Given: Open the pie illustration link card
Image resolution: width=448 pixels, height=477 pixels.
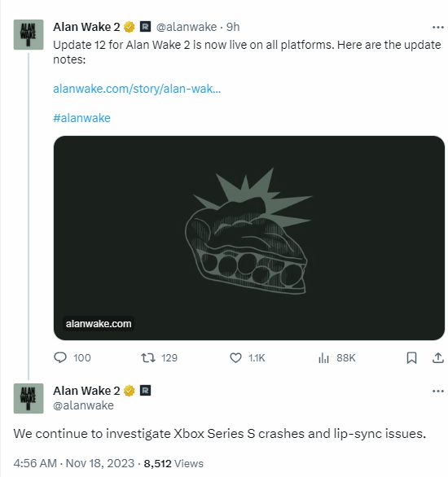Looking at the screenshot, I should coord(249,238).
